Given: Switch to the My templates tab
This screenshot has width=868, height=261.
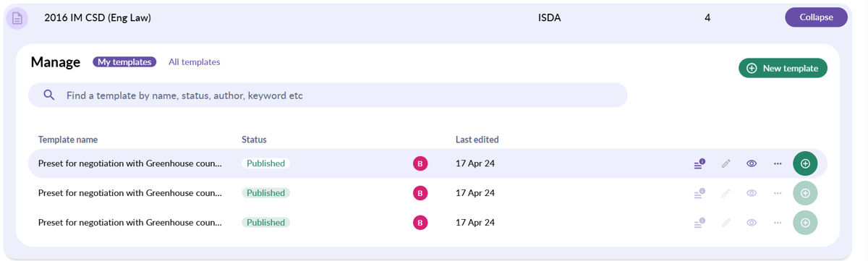Looking at the screenshot, I should pos(124,62).
